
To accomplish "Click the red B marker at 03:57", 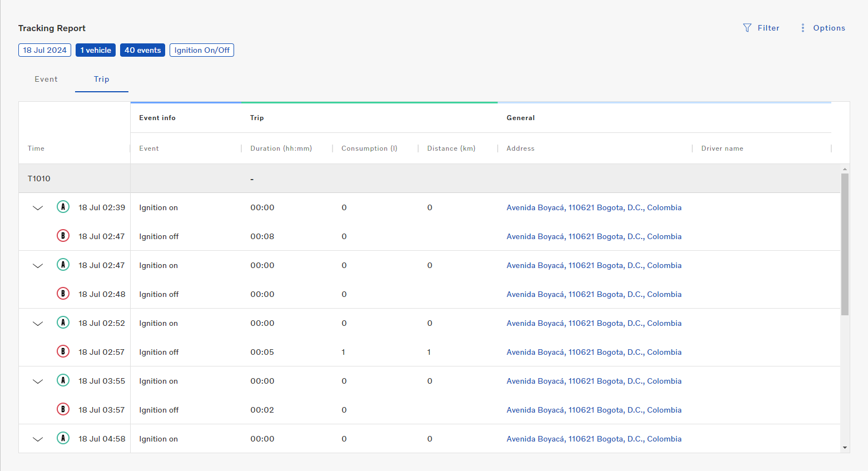I will (x=63, y=409).
